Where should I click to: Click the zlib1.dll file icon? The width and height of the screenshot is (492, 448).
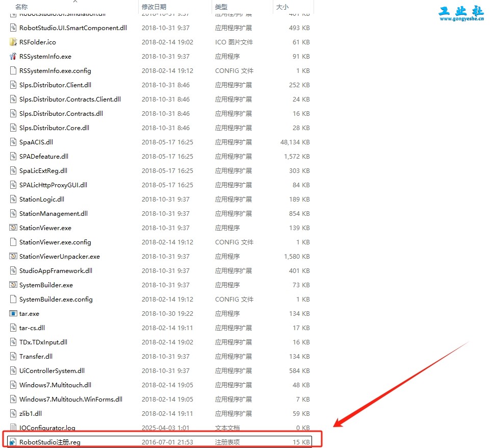pos(13,413)
